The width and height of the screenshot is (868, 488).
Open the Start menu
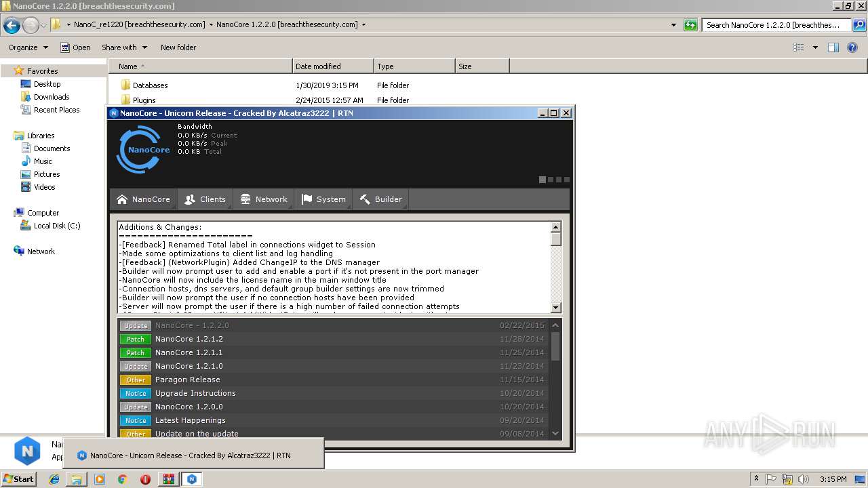[19, 479]
